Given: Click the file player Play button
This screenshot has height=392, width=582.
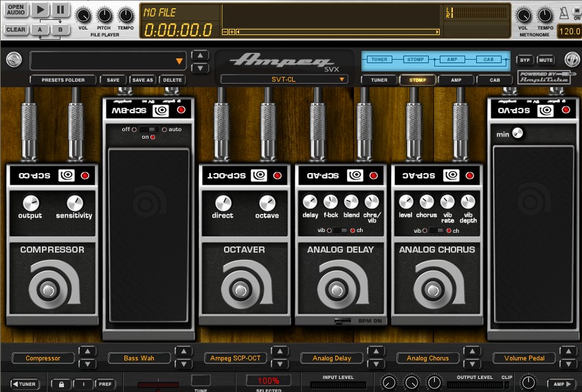Looking at the screenshot, I should (40, 10).
